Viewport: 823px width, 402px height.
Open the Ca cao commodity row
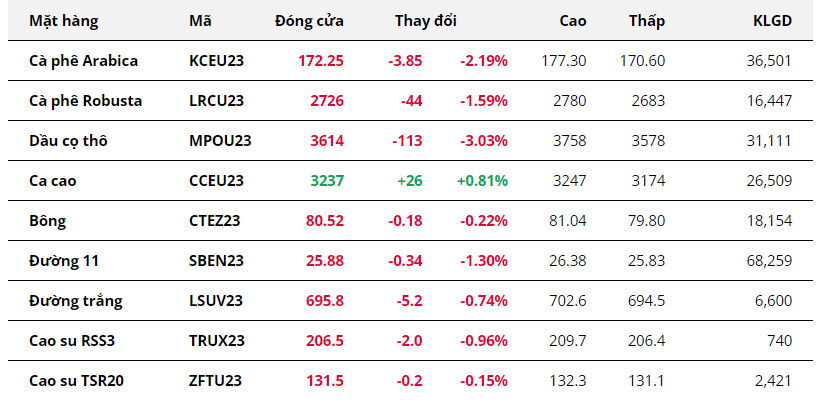coord(55,180)
